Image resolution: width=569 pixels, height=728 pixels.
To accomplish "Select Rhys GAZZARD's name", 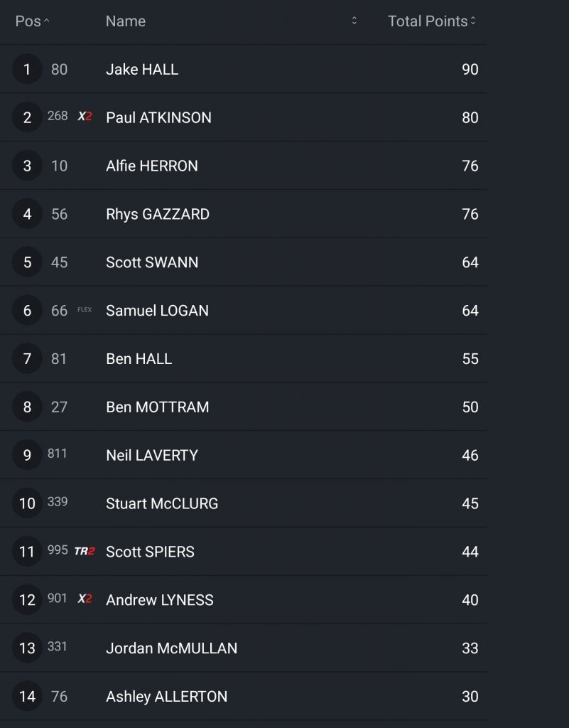I will [158, 214].
